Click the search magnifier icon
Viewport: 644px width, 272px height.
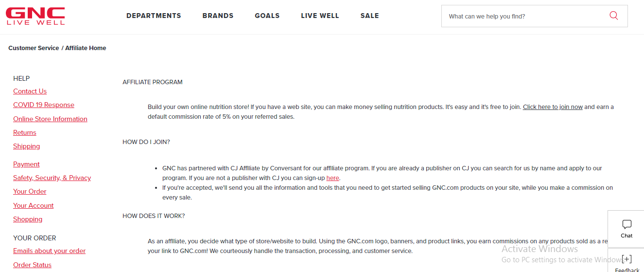pyautogui.click(x=613, y=16)
